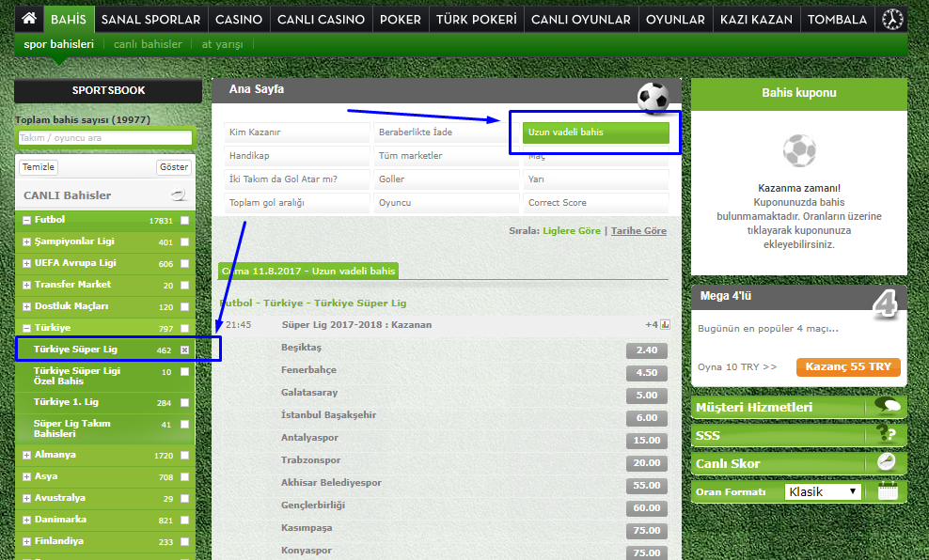Viewport: 929px width, 560px height.
Task: Collapse the Türkiye tree section
Action: [x=26, y=328]
